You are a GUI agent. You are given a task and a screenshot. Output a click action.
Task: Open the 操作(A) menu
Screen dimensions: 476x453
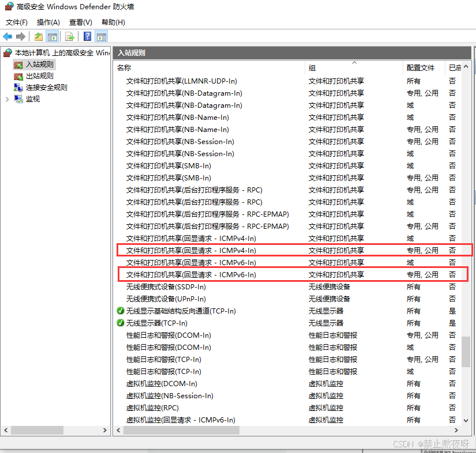click(x=47, y=22)
